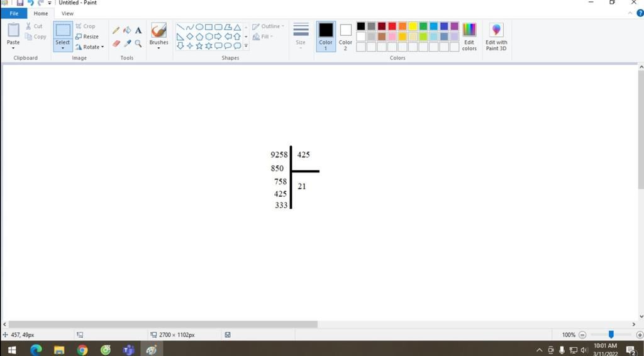Click the zoom in plus button

coord(639,335)
